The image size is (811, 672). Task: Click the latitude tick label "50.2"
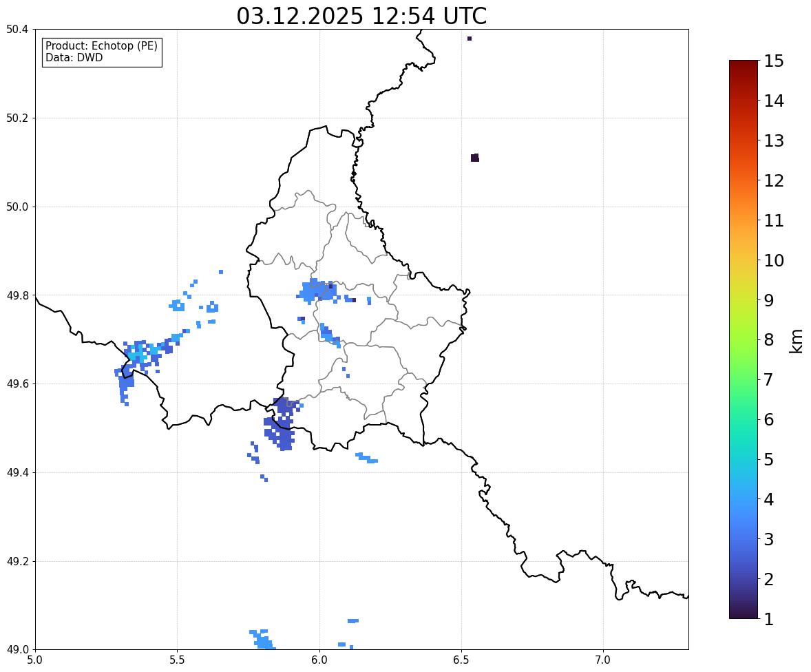pyautogui.click(x=17, y=118)
